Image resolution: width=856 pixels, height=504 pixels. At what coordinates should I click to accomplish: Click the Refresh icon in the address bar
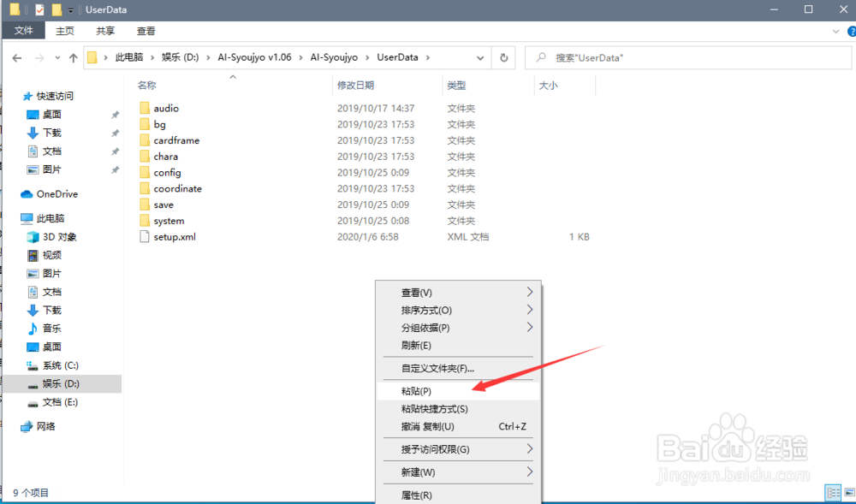point(504,57)
